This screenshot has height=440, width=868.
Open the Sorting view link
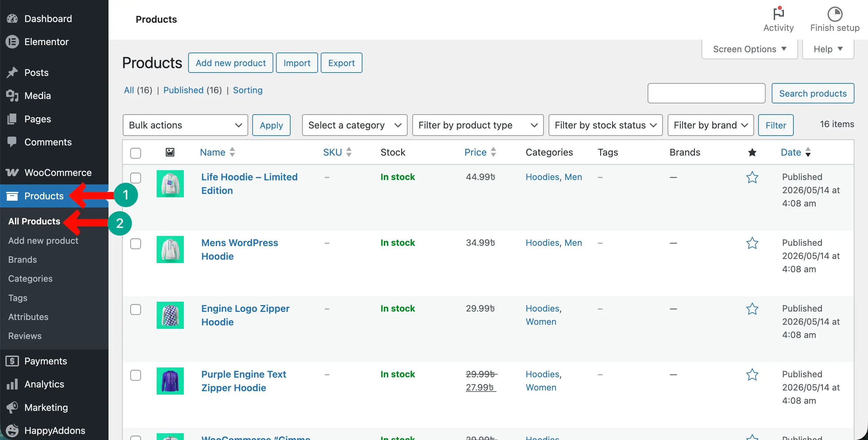[248, 90]
